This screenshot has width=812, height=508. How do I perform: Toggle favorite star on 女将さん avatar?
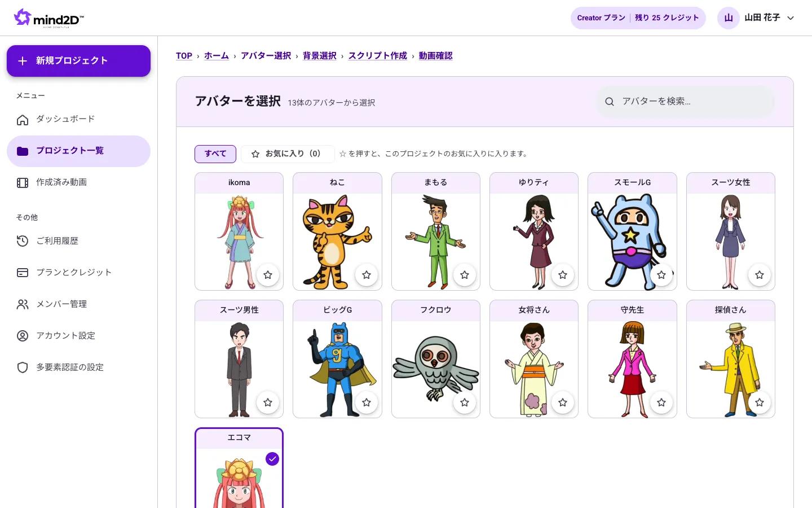[563, 402]
